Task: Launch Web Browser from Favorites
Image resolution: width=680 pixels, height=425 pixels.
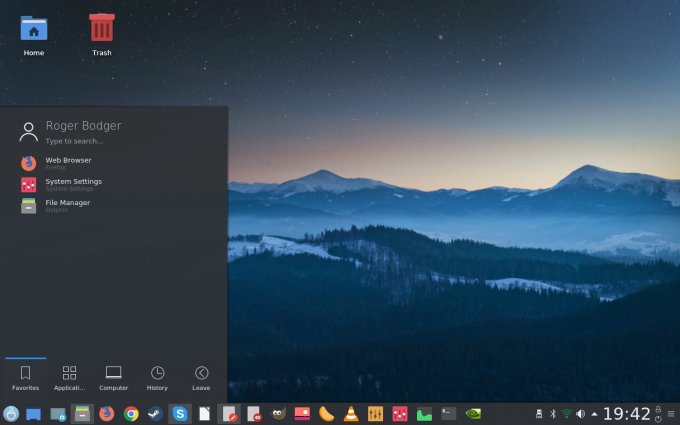Action: tap(67, 163)
